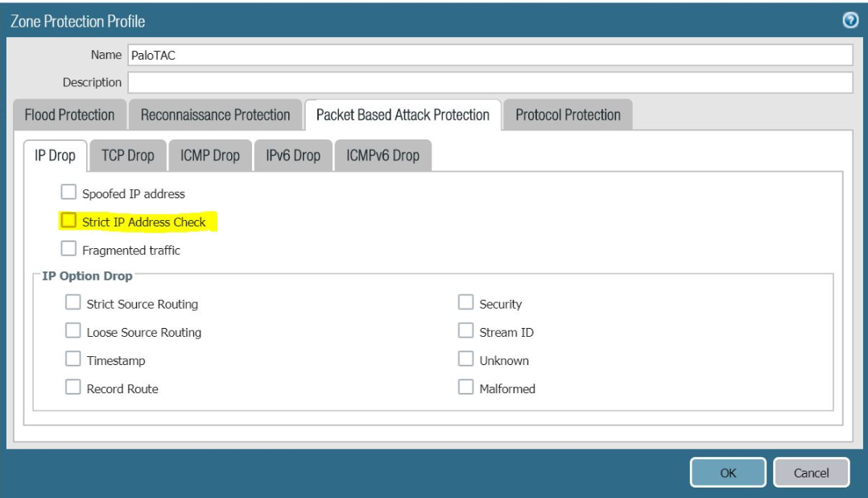Enable Loose Source Routing drop

click(71, 331)
